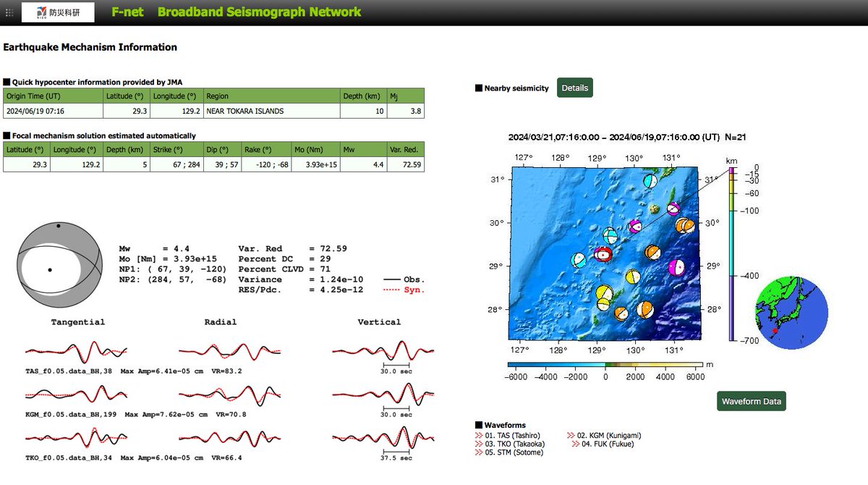Select the NEAR TOKARA ISLANDS region cell

[272, 111]
